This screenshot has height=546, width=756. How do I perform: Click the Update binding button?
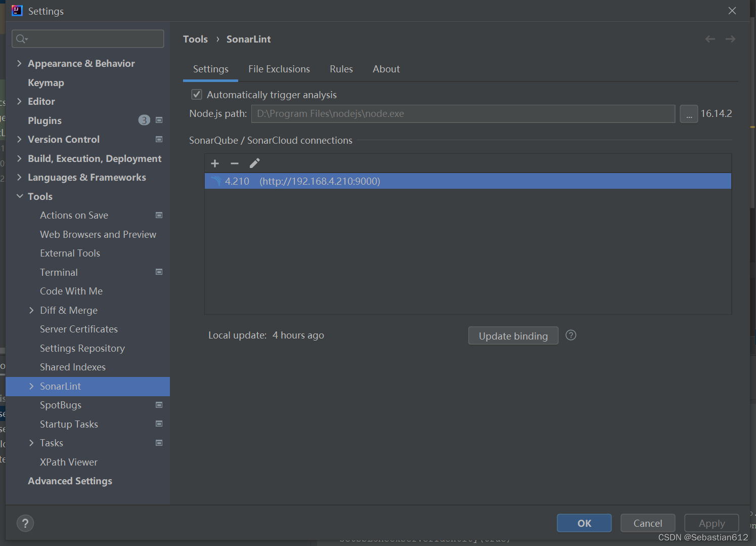coord(513,336)
